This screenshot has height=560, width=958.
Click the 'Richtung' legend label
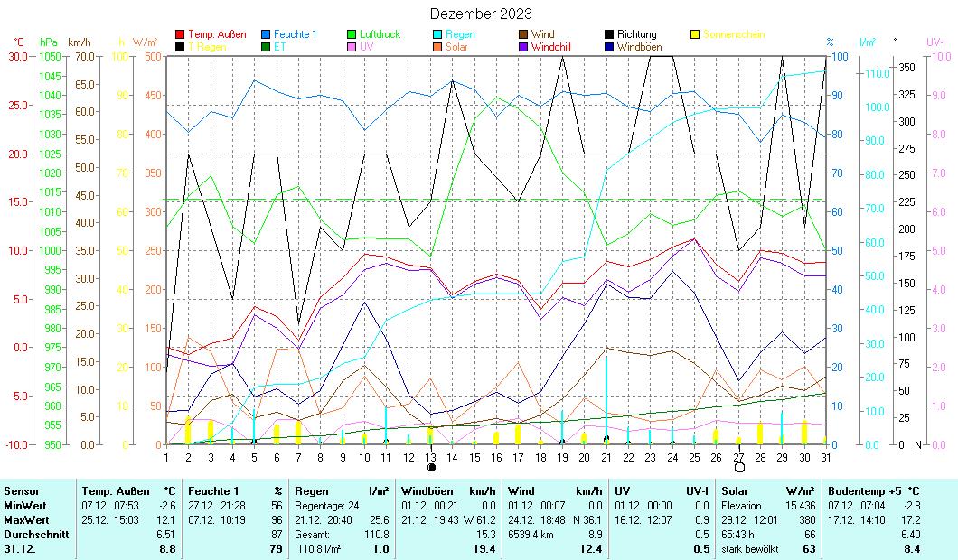[636, 34]
